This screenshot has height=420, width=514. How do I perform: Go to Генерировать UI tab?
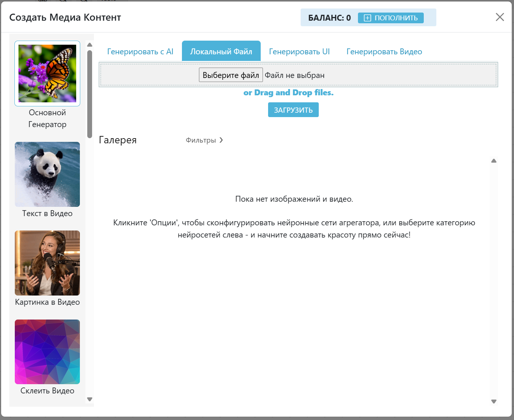tap(299, 52)
